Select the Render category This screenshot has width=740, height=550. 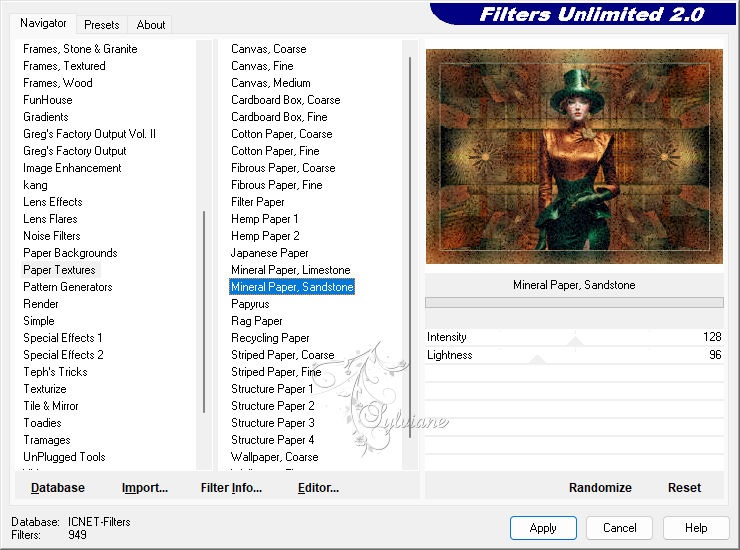pyautogui.click(x=41, y=304)
